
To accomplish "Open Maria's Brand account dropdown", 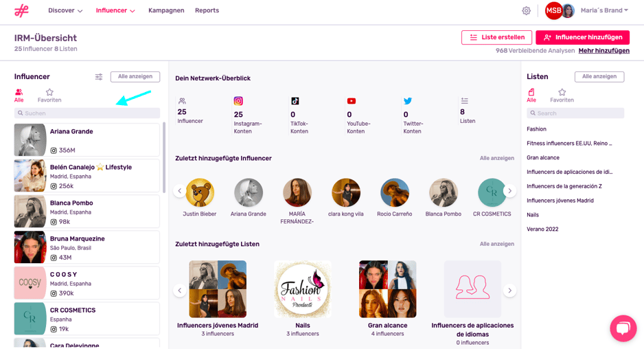I will [604, 11].
